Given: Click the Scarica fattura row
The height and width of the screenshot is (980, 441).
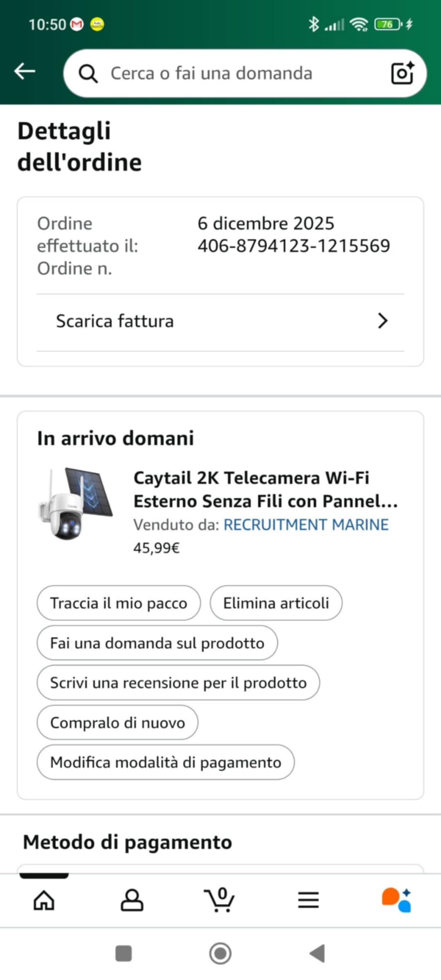Looking at the screenshot, I should pyautogui.click(x=220, y=322).
